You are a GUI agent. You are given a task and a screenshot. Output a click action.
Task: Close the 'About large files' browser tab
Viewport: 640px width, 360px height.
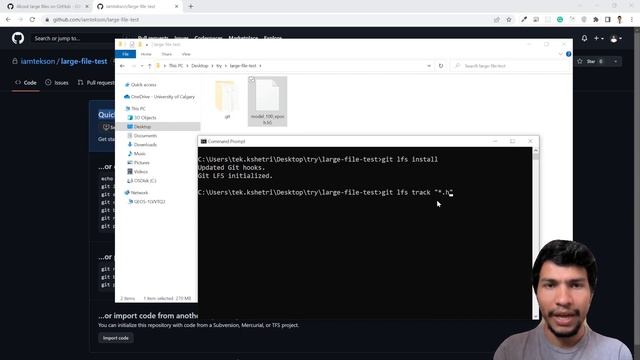pos(87,7)
